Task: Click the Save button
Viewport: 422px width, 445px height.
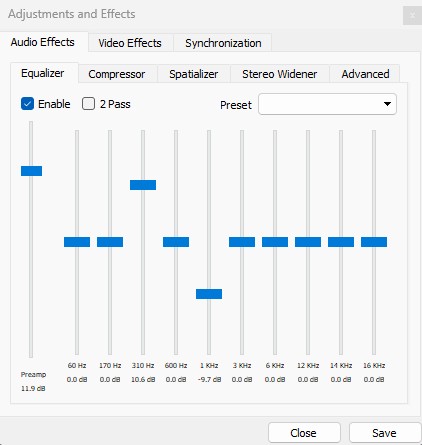Action: [x=384, y=433]
